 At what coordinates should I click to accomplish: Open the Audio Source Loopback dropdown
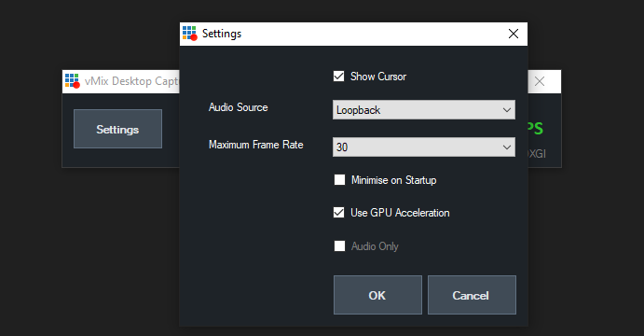[x=424, y=110]
